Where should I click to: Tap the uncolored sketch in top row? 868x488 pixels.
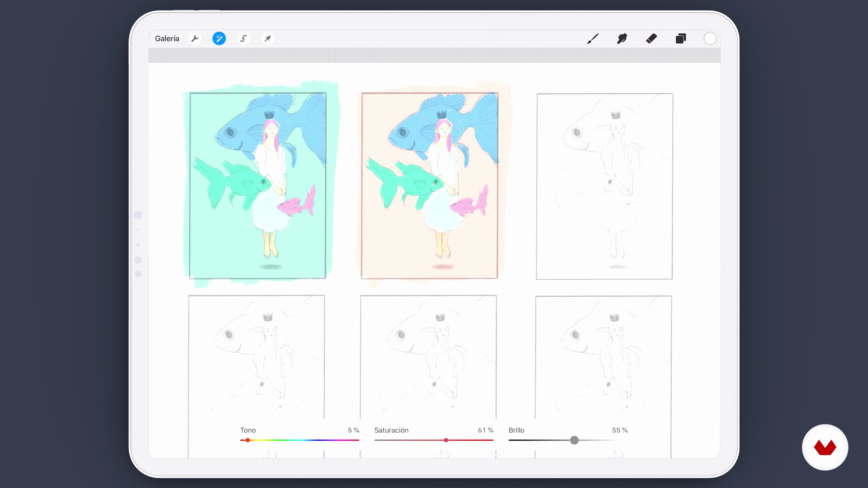tap(604, 186)
